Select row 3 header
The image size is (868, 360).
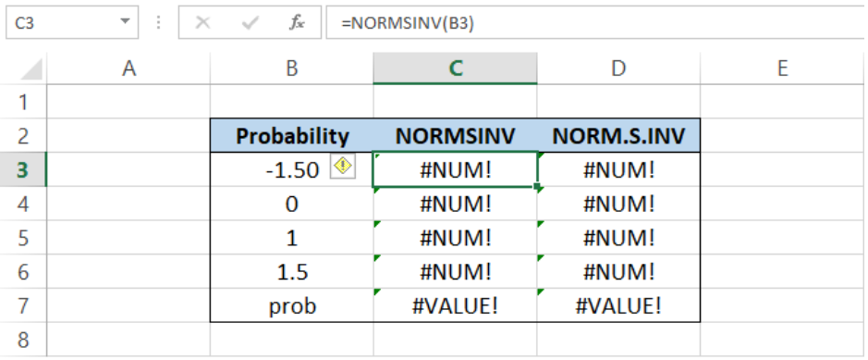[23, 169]
